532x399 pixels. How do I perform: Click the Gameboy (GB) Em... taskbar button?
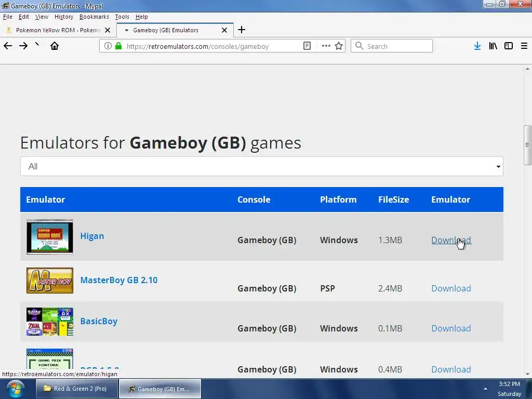click(160, 389)
